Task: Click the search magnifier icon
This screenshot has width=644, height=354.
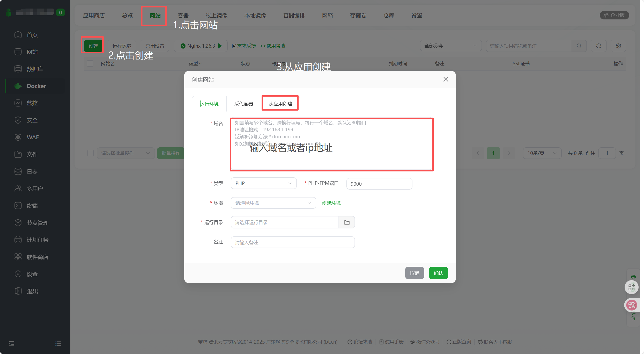Action: (x=579, y=46)
